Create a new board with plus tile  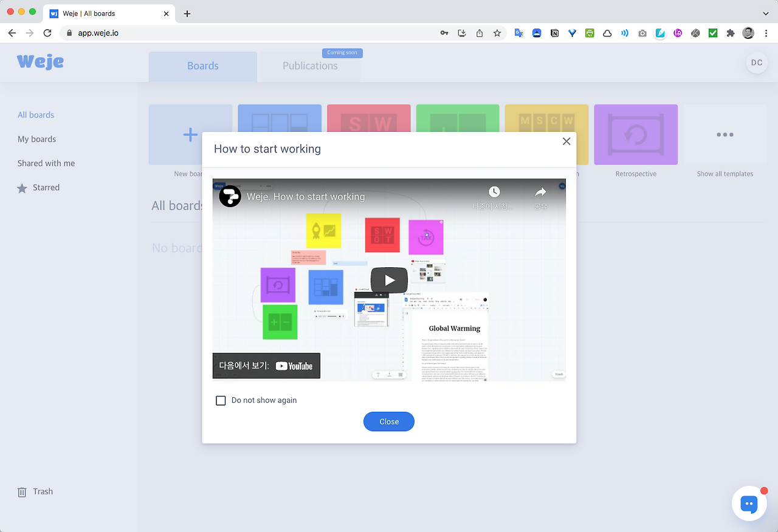coord(190,135)
